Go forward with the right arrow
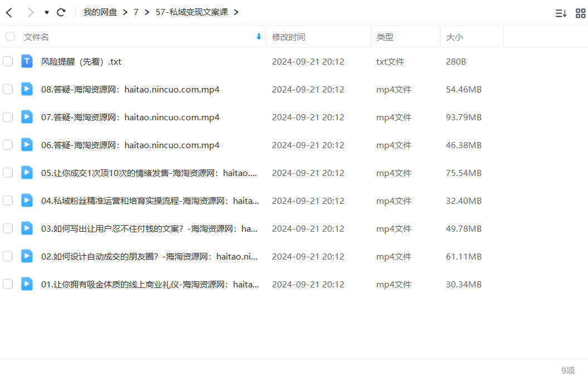588x381 pixels. [30, 12]
